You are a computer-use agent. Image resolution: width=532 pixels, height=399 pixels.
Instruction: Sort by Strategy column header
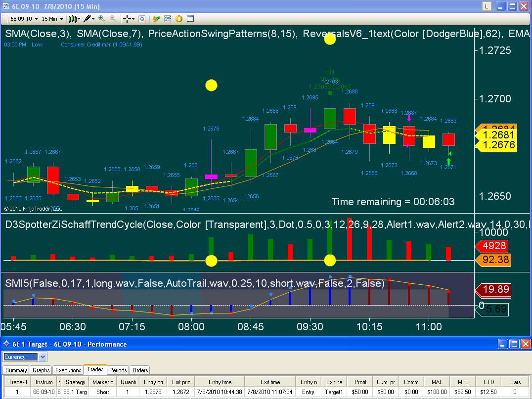75,382
